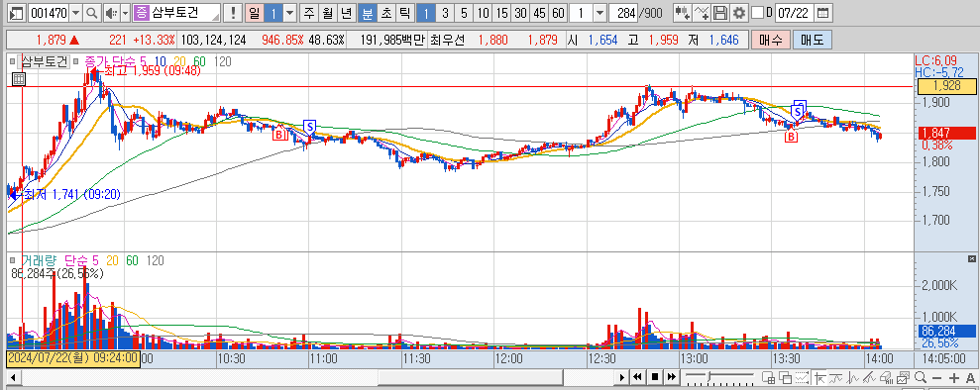The height and width of the screenshot is (390, 980).
Task: Expand the speaker alert dropdown arrow
Action: pyautogui.click(x=125, y=13)
